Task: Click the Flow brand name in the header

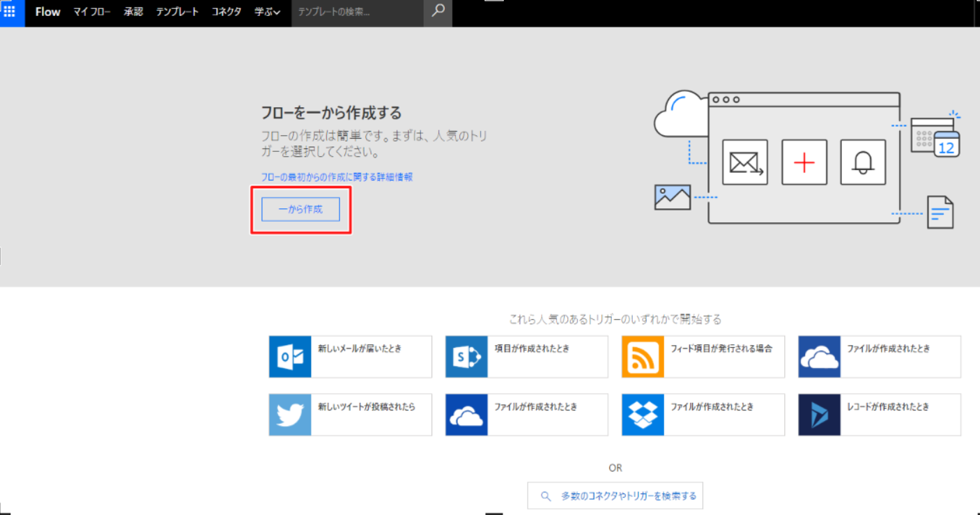Action: 47,12
